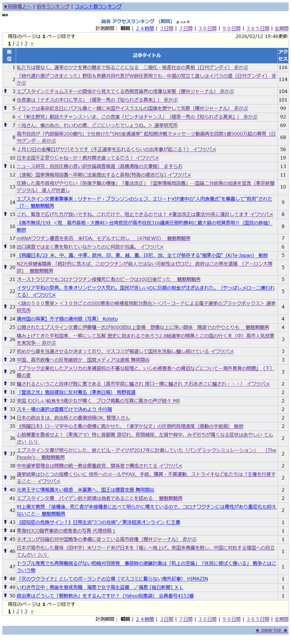Go to page 2 in the top pagination
This screenshot has height=644, width=291.
(18, 44)
